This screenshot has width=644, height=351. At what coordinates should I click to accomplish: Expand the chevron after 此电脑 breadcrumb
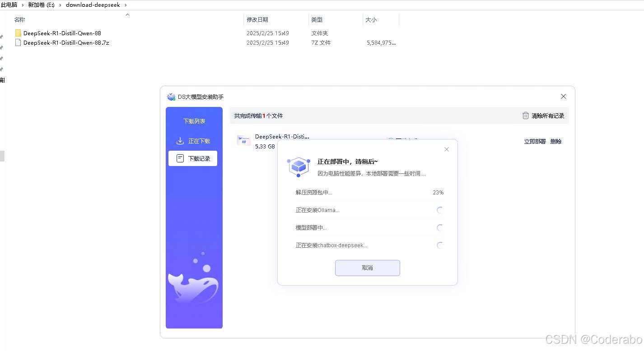pyautogui.click(x=23, y=5)
